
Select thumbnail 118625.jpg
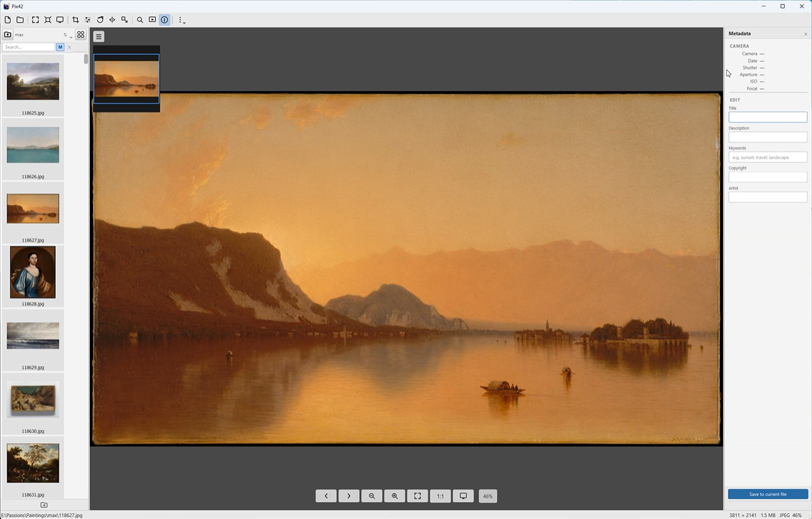(x=33, y=81)
